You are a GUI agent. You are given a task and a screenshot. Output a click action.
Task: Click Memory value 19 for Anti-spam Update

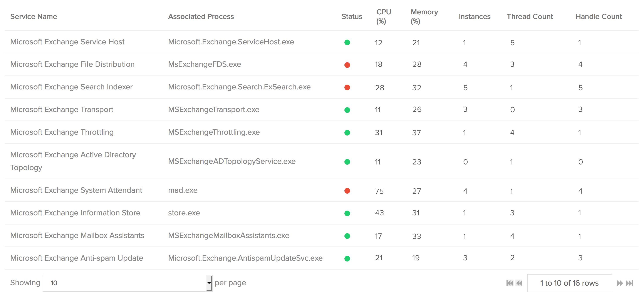coord(416,258)
